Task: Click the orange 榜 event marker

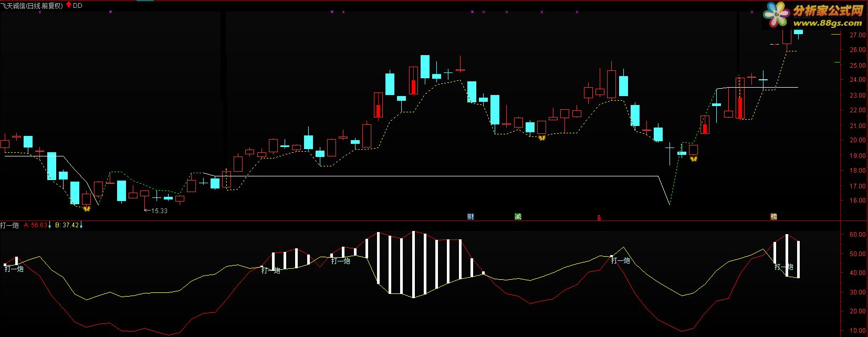Action: coord(773,216)
